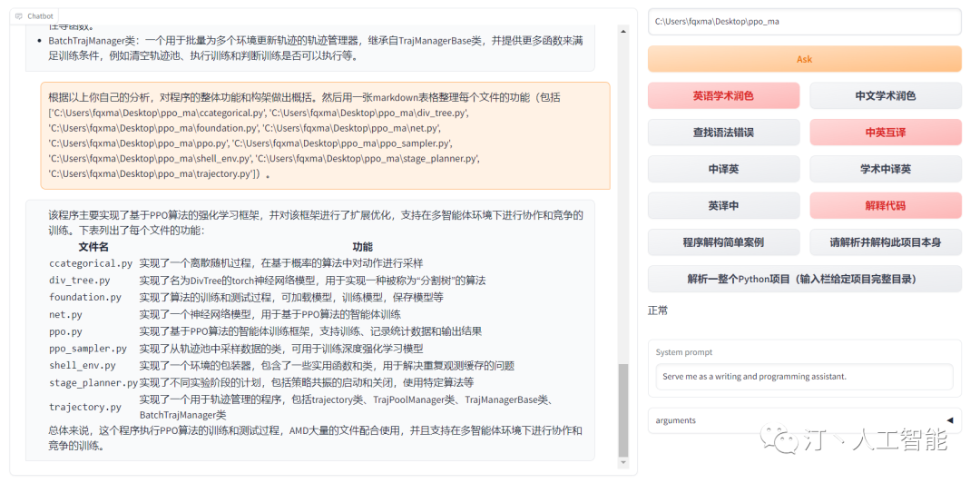Click the foundation.py table cell
Image resolution: width=980 pixels, height=483 pixels.
[x=85, y=298]
